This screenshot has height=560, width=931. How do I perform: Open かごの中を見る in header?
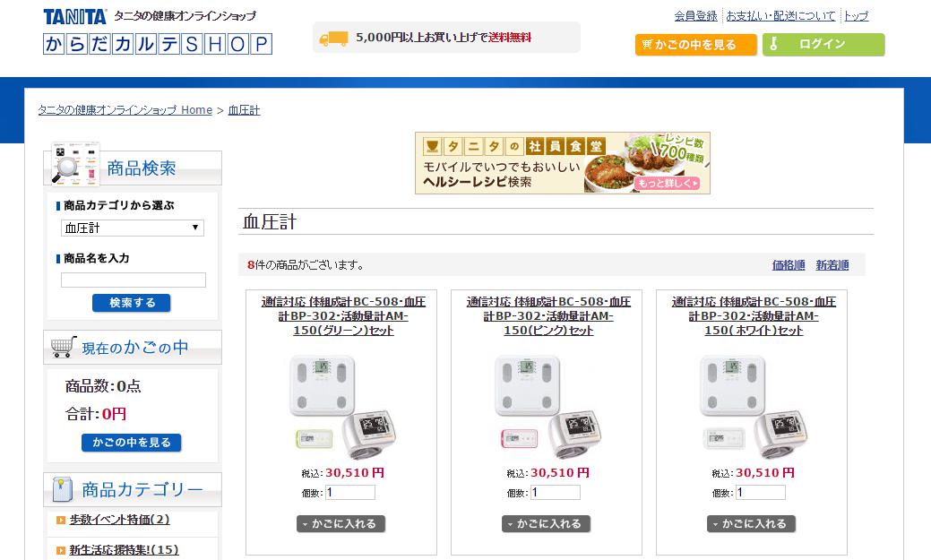(696, 45)
